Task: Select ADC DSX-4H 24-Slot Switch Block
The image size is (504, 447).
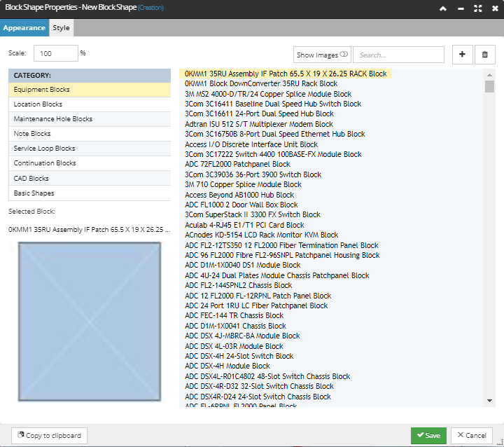Action: 239,356
